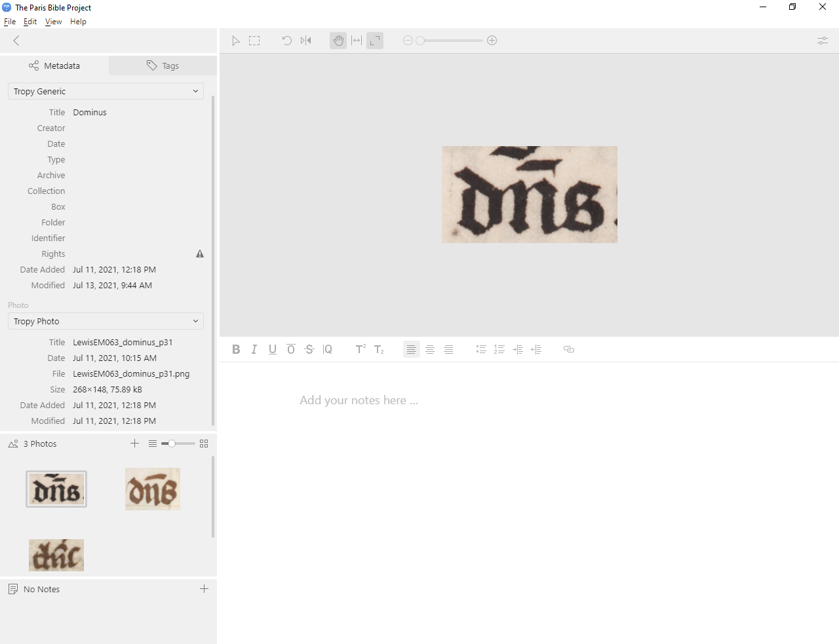This screenshot has width=839, height=644.
Task: Create a new note with plus button
Action: tap(204, 589)
